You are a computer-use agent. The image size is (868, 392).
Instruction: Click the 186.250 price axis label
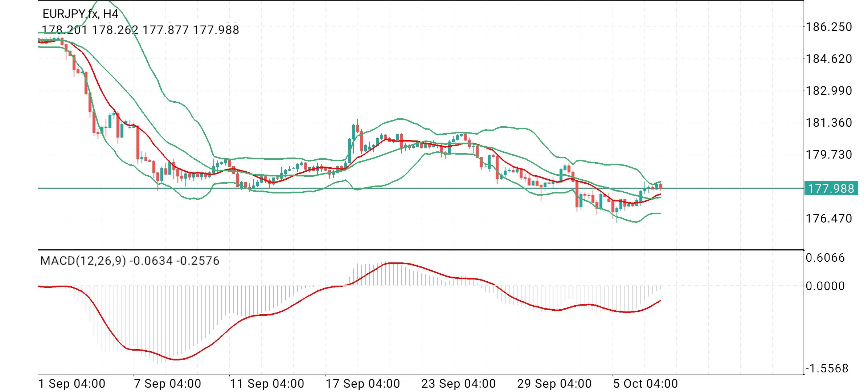[x=828, y=27]
